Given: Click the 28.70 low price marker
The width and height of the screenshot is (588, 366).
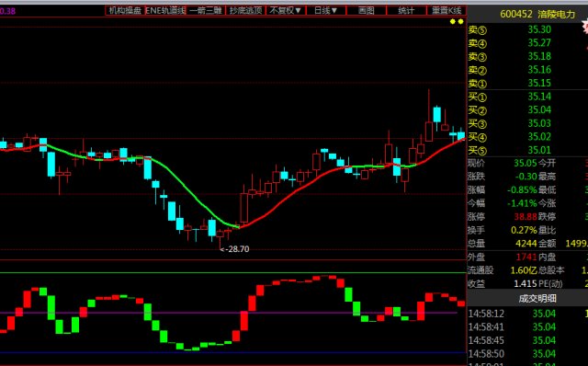Looking at the screenshot, I should 235,249.
